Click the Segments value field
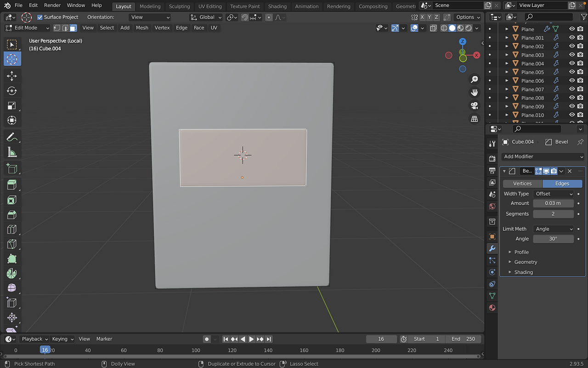Image resolution: width=588 pixels, height=368 pixels. click(x=554, y=214)
